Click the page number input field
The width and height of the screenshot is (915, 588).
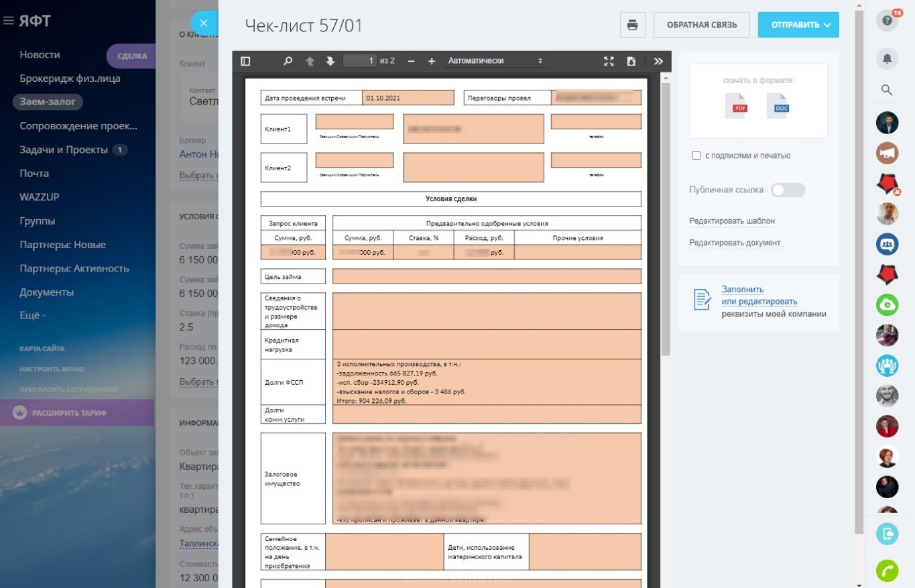[359, 61]
